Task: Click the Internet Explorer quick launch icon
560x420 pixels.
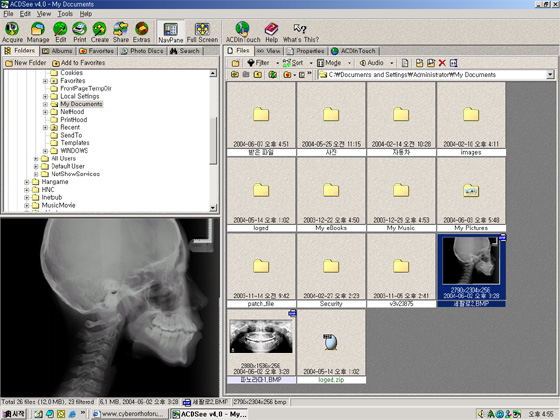Action: [72, 414]
